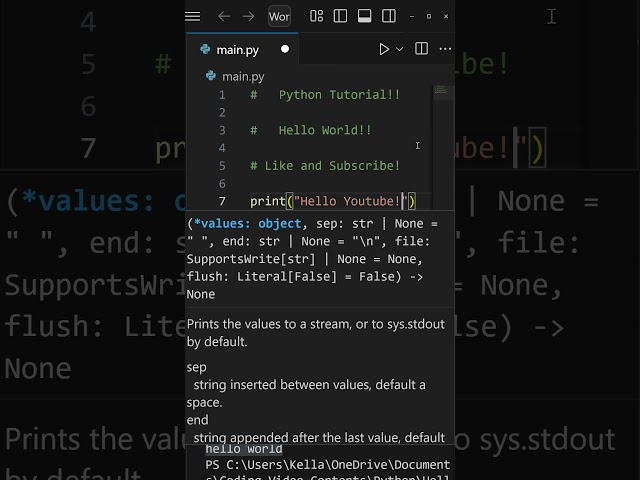Toggle the bottom panel layout icon
This screenshot has height=480, width=640.
tap(364, 16)
